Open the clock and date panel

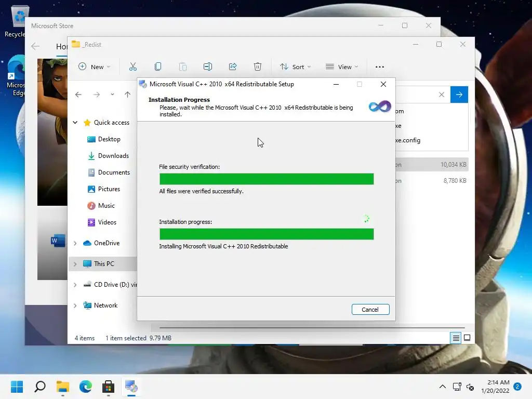495,387
